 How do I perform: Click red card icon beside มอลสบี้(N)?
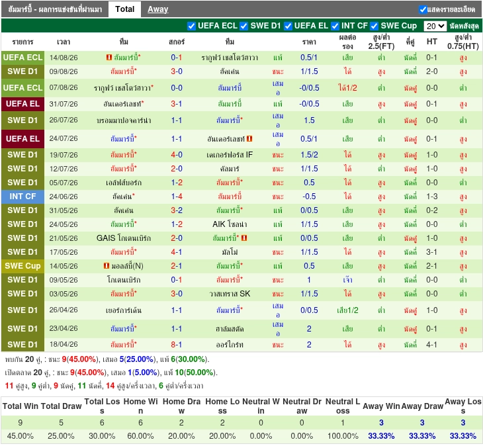pos(107,265)
